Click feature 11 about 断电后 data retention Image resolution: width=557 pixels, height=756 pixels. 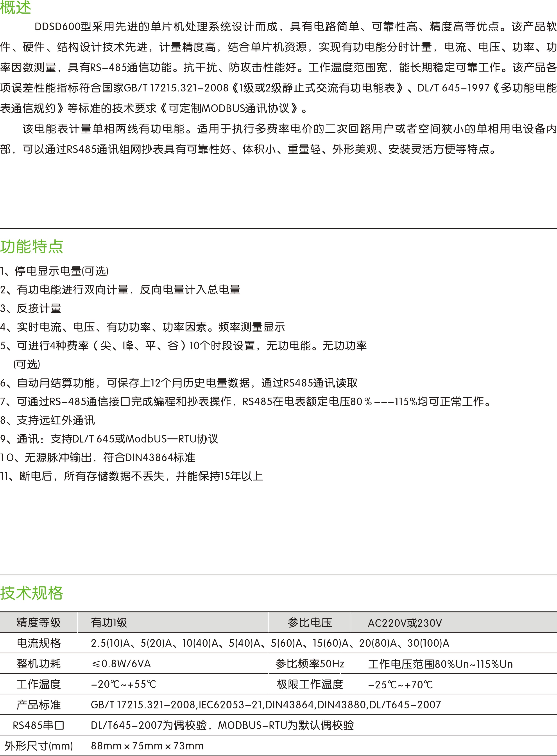[131, 476]
